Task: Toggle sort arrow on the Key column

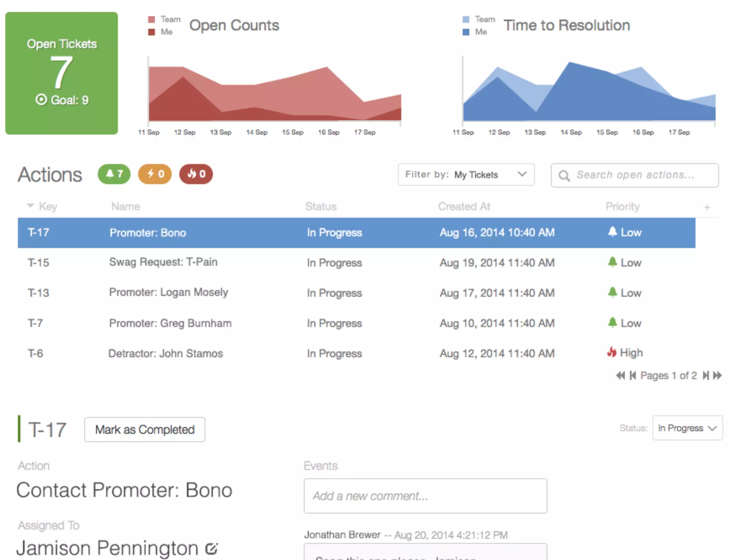Action: [x=31, y=206]
